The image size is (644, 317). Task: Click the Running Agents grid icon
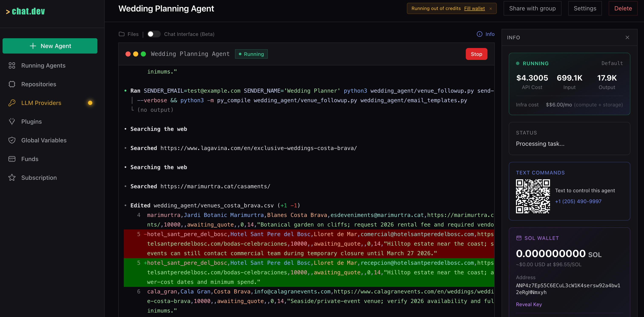coord(12,65)
